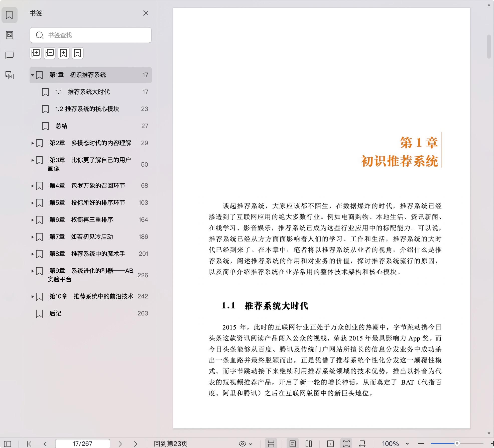The width and height of the screenshot is (494, 448).
Task: Zoom out with minus button
Action: point(421,444)
